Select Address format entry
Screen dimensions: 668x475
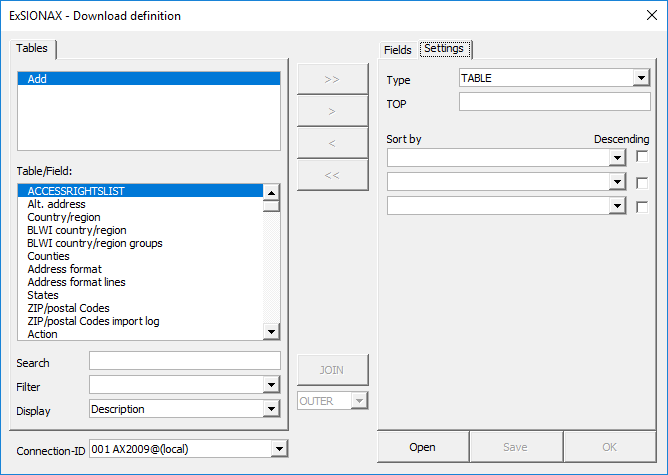click(x=140, y=269)
